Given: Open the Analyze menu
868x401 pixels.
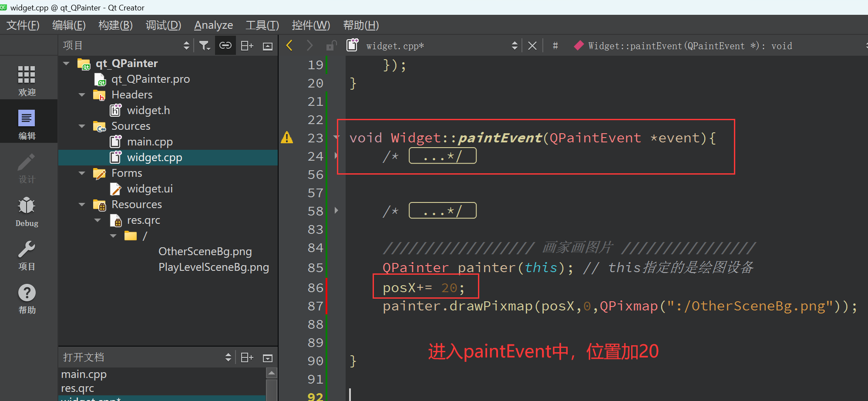Looking at the screenshot, I should click(x=213, y=25).
